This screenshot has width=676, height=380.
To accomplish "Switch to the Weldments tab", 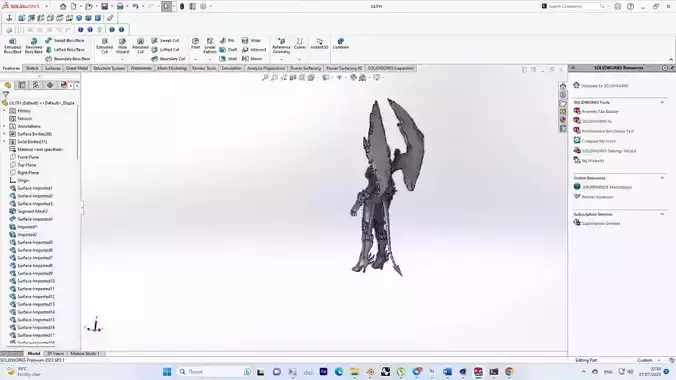I will click(x=141, y=68).
